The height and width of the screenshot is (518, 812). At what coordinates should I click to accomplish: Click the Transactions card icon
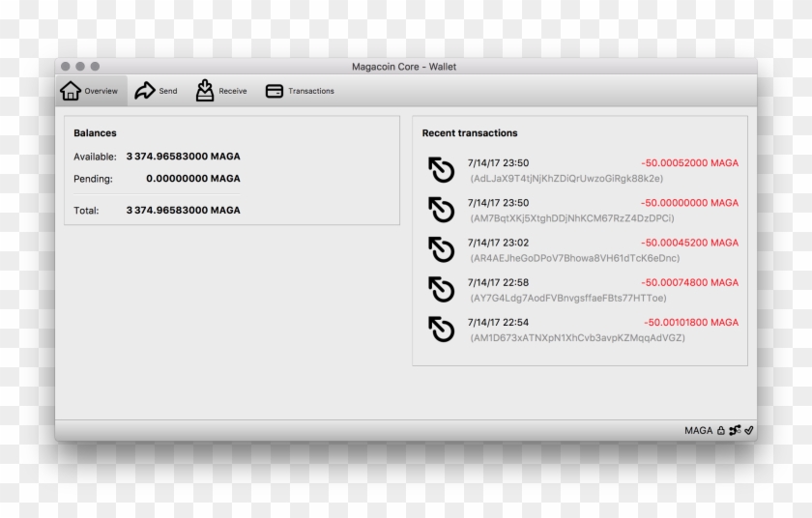(x=274, y=91)
